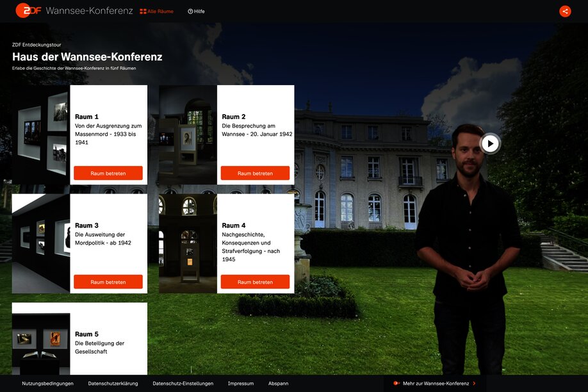Open the Impressum footer link

pos(241,384)
